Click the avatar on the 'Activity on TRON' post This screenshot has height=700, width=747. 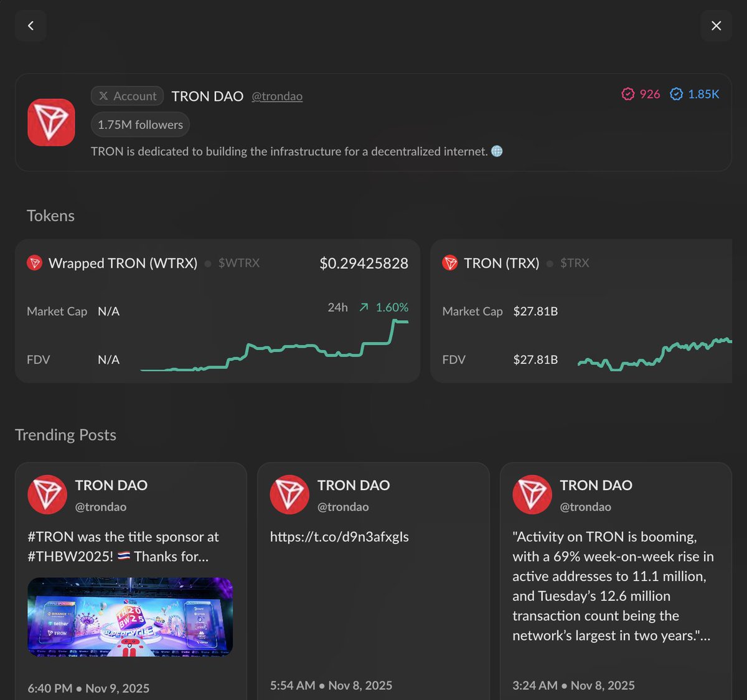[532, 494]
